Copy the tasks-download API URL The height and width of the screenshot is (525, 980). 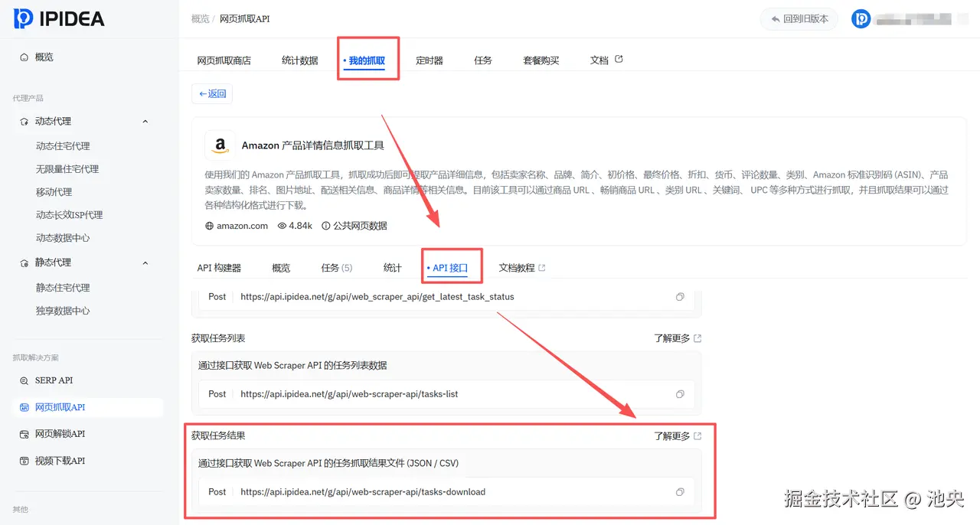680,492
